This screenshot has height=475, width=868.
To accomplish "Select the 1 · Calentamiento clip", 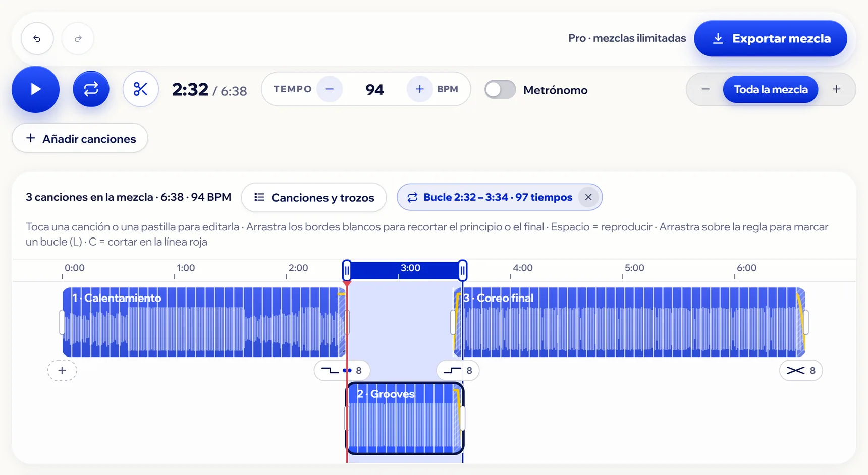I will tap(204, 322).
